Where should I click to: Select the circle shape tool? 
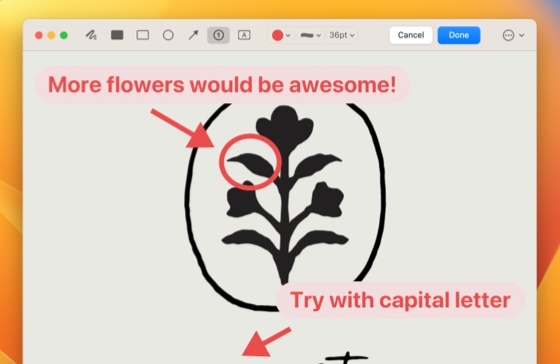[x=168, y=35]
